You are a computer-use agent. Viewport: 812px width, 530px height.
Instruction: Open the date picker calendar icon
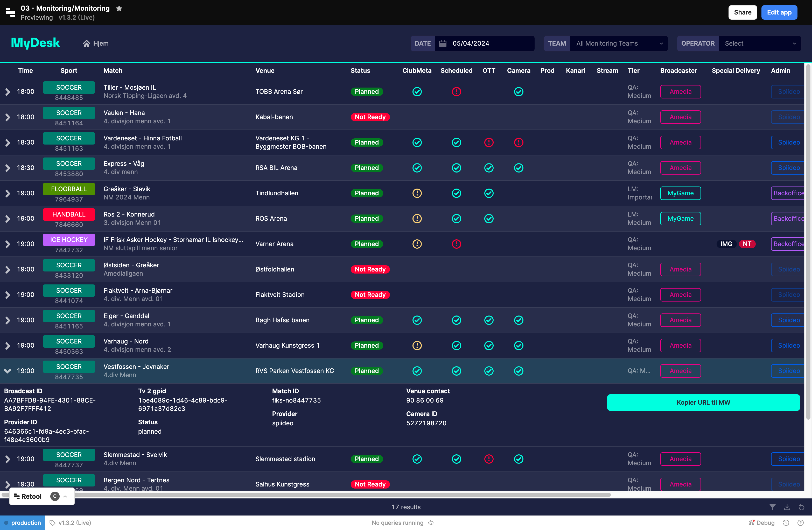coord(443,43)
